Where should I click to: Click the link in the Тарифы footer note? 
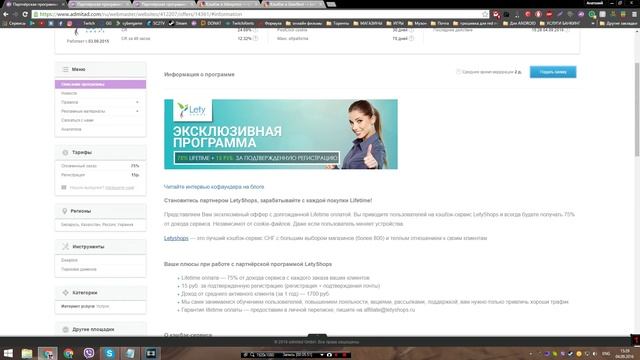[x=120, y=187]
